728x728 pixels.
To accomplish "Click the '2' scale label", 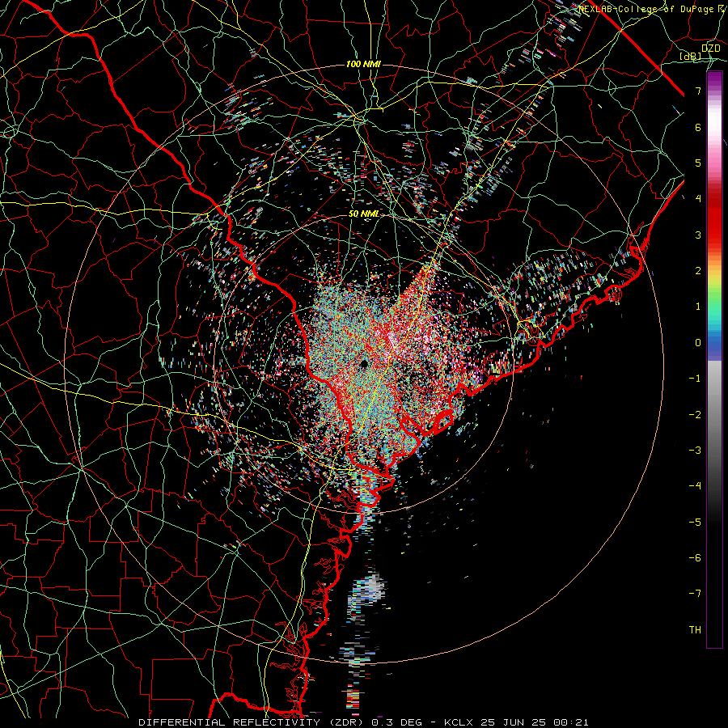I will [x=698, y=271].
